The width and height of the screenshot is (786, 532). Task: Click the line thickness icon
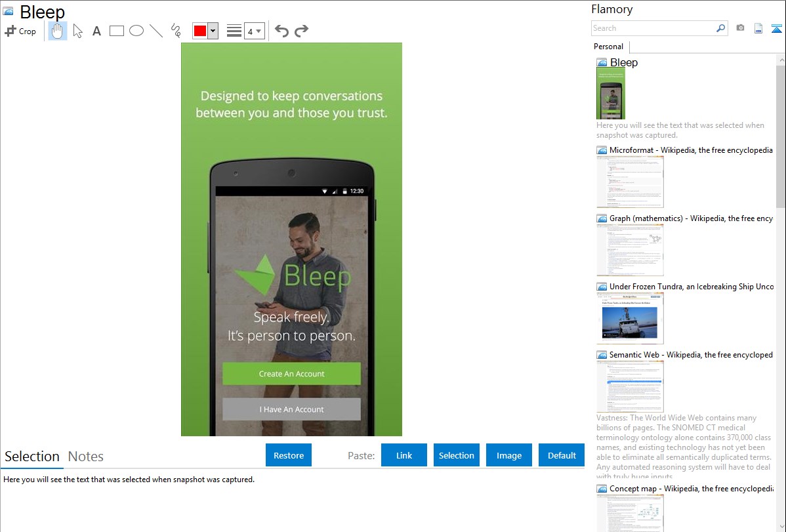234,31
